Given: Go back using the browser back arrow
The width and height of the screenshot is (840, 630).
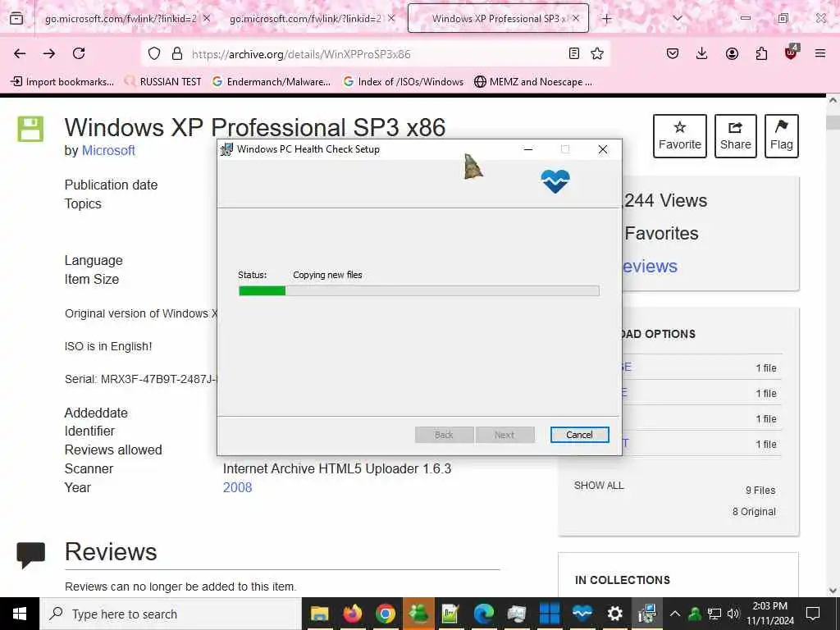Looking at the screenshot, I should (x=20, y=53).
